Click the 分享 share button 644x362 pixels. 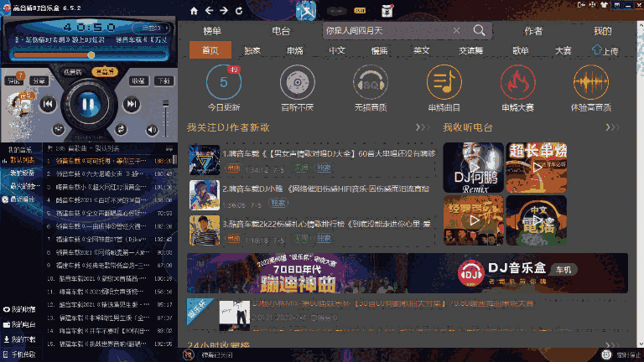pyautogui.click(x=39, y=80)
